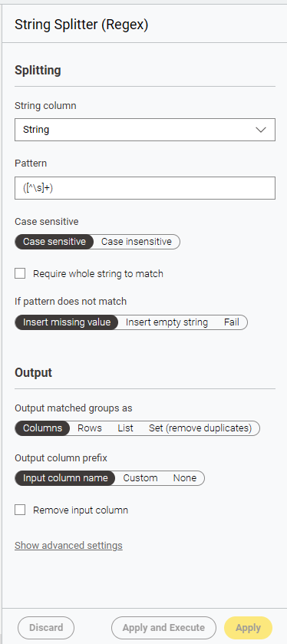Click the Apply and Execute button
Screen dimensions: 287x644
[163, 628]
